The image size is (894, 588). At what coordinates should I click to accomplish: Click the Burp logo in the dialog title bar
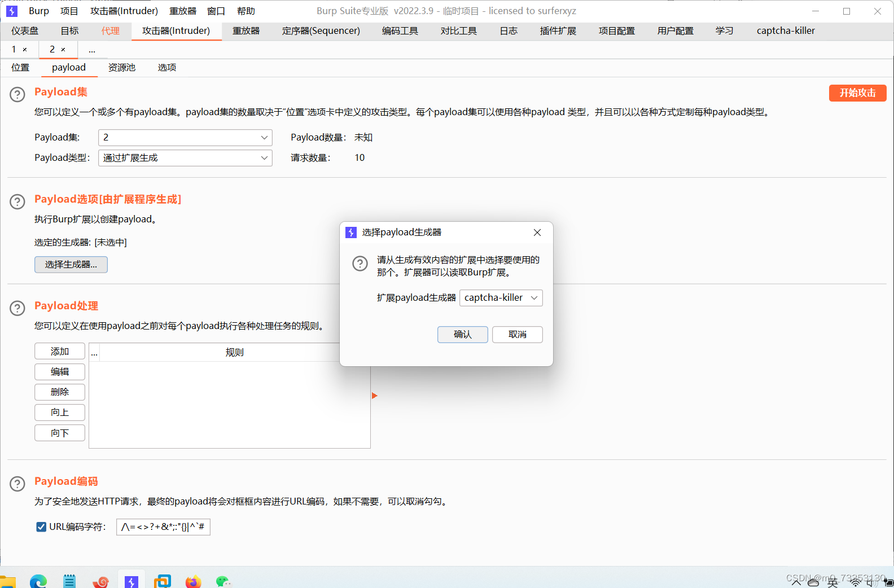click(x=351, y=232)
